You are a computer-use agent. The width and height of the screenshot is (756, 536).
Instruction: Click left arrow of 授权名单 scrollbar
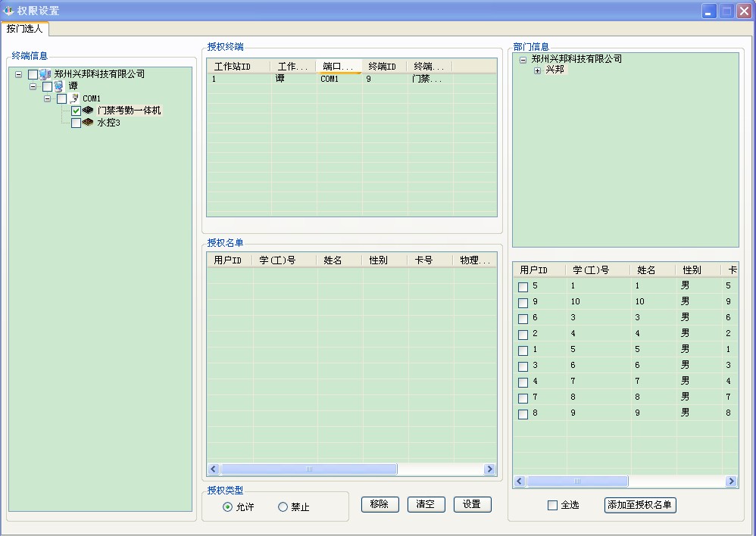[214, 469]
